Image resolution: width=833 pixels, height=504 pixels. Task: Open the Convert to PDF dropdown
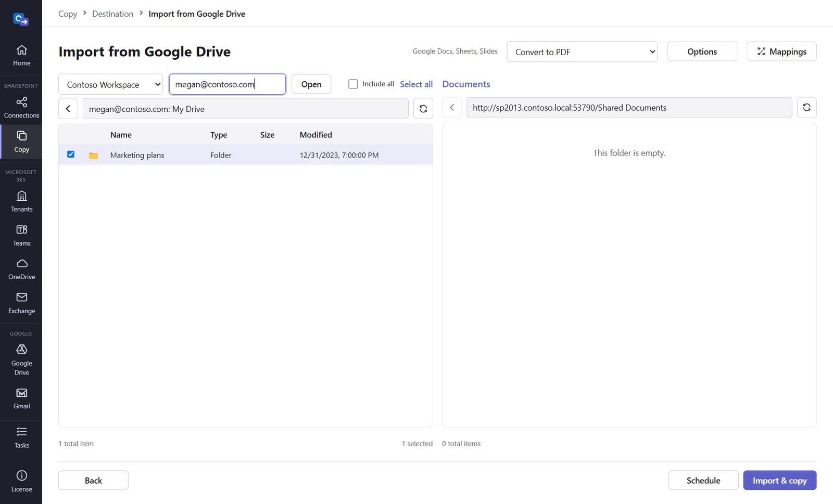[582, 51]
